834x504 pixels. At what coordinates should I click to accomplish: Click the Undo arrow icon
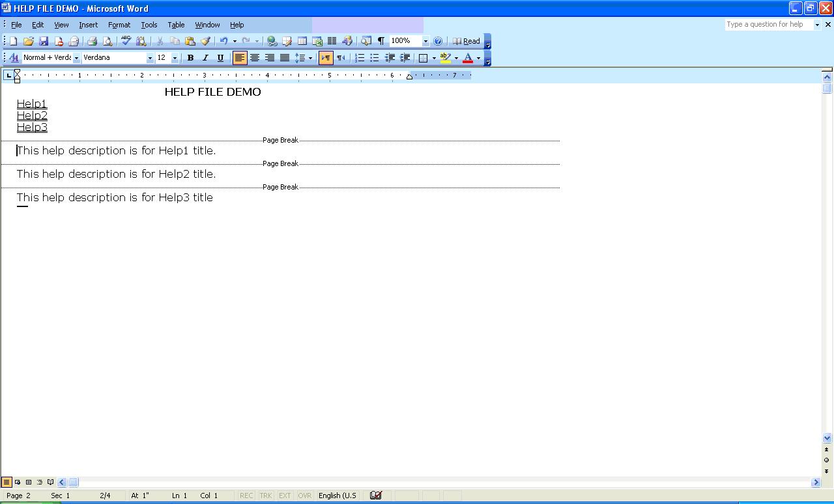click(x=223, y=41)
